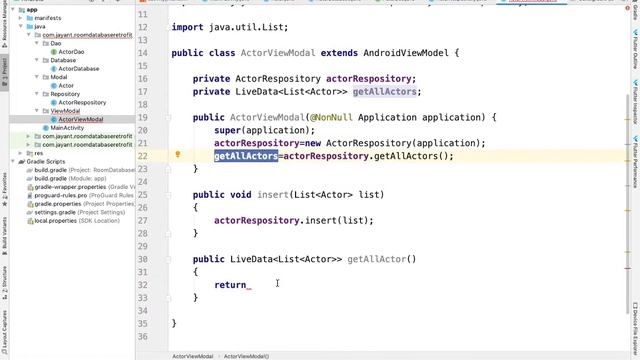
Task: Click the getAllActors field on line 17
Action: coord(384,92)
